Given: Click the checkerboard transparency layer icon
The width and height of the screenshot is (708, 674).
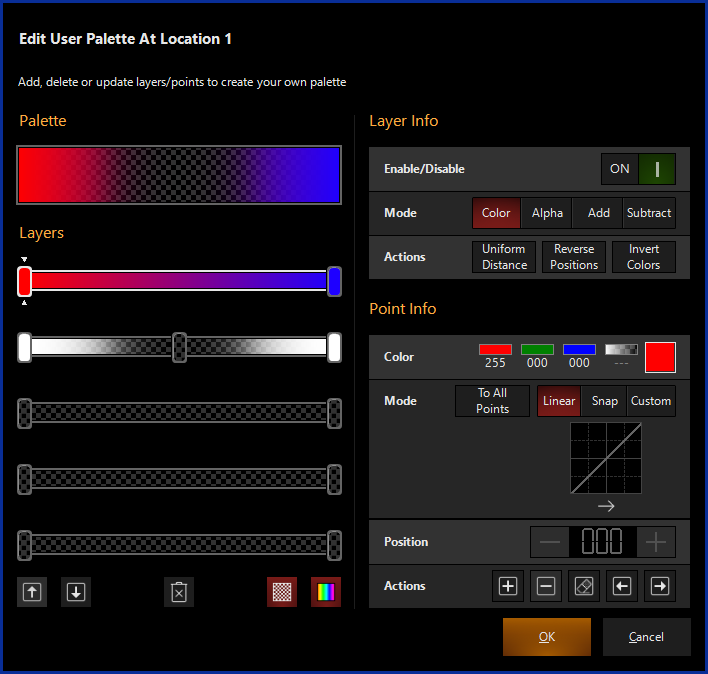Looking at the screenshot, I should 282,592.
